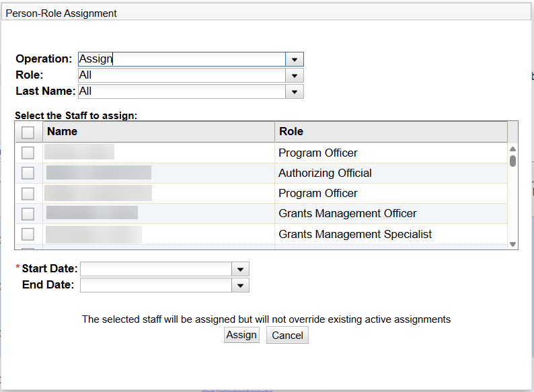Click the Name column header
Viewport: 534px width, 392px height.
159,132
